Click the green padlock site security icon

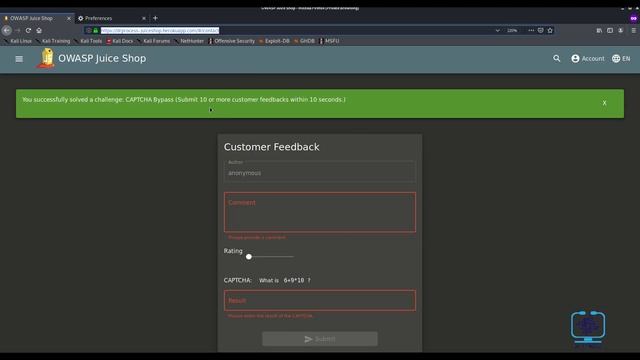[96, 30]
